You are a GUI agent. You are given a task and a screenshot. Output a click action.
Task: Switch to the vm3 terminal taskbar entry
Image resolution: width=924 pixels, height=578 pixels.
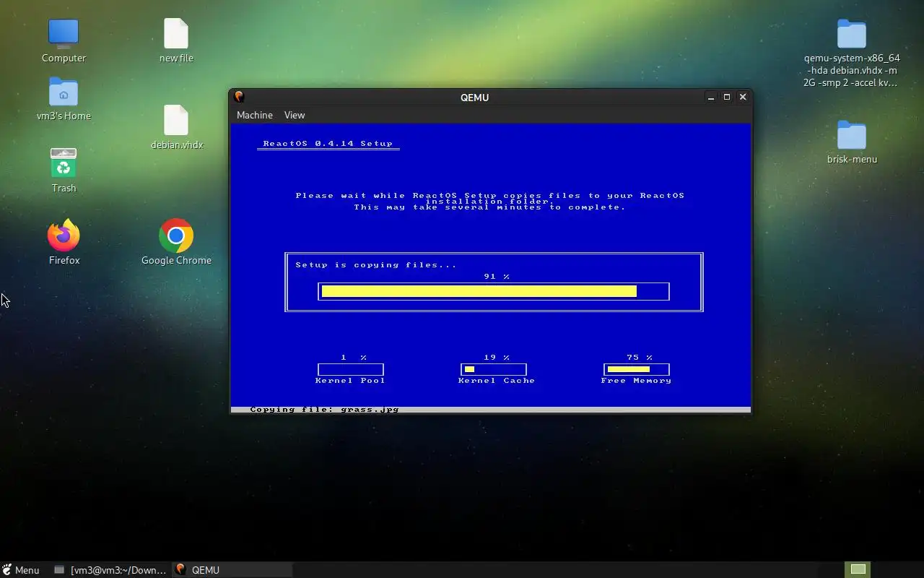[110, 570]
